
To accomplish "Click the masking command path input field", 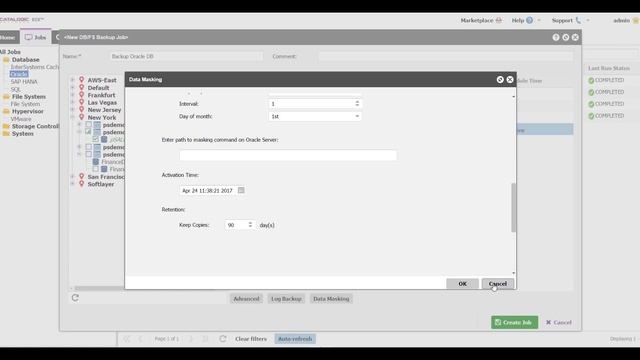I will (x=288, y=155).
